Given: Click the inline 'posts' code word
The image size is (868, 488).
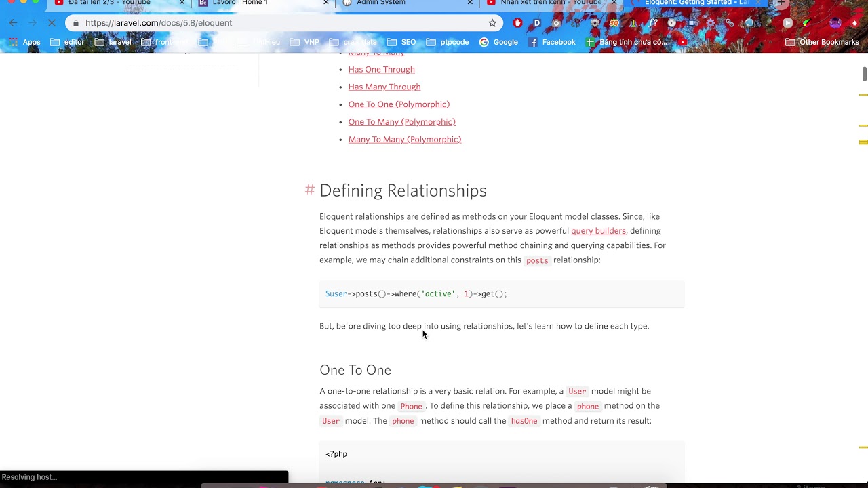Looking at the screenshot, I should (x=537, y=260).
